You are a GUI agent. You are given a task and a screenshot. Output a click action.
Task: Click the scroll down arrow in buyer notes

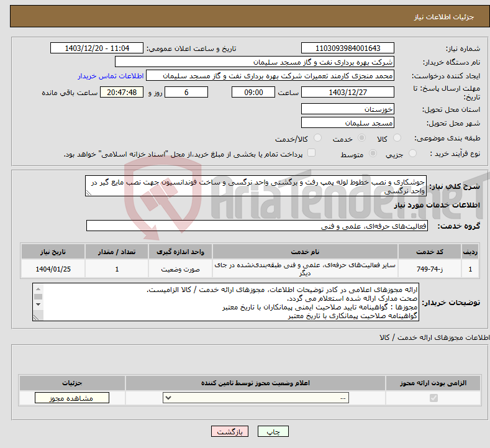point(38,304)
